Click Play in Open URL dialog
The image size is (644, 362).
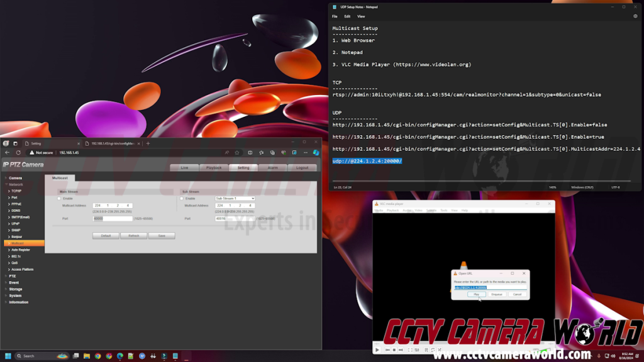pos(477,295)
